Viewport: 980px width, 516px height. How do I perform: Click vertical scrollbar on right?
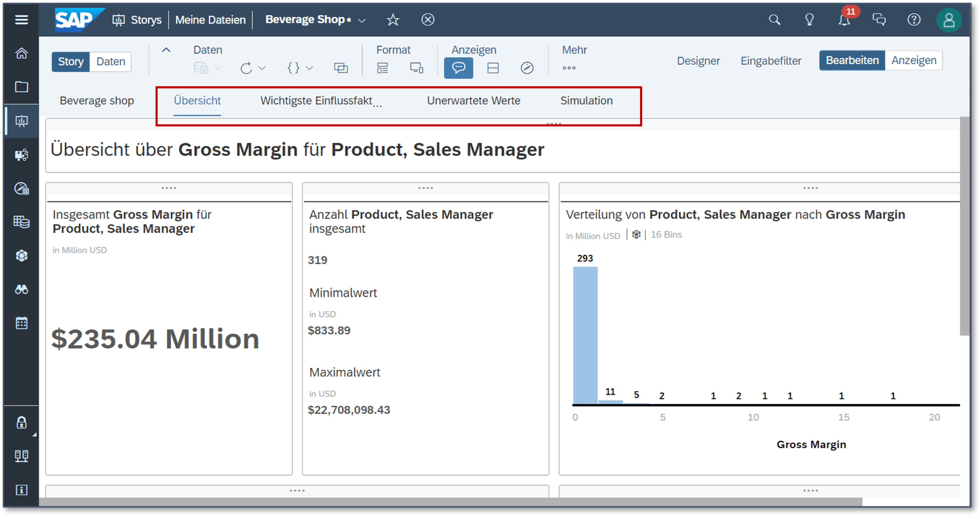pos(965,226)
